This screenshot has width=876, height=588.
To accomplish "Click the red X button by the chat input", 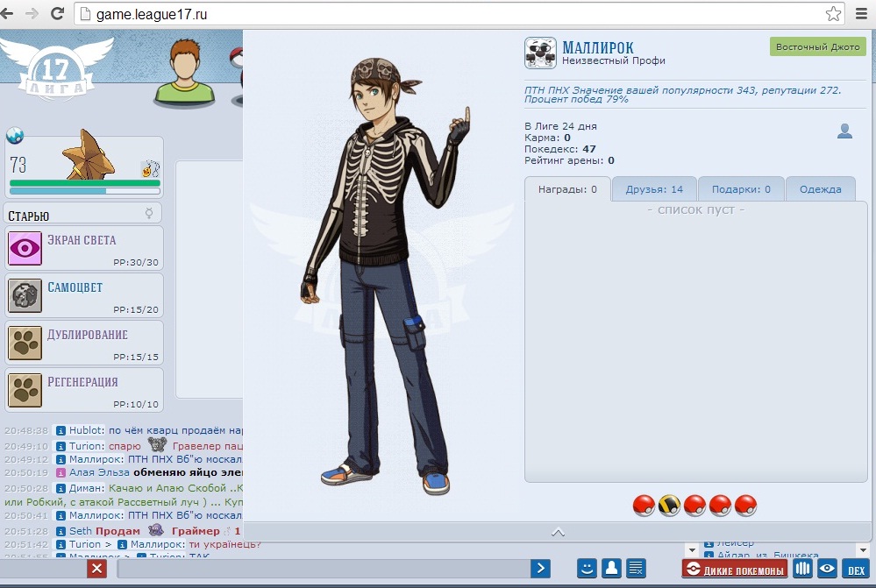I will point(96,569).
